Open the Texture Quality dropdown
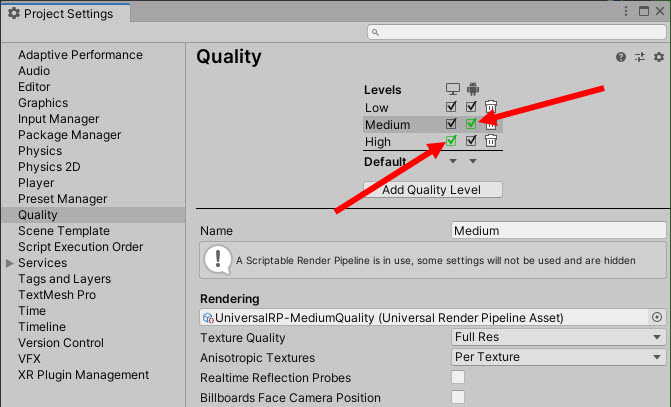671x407 pixels. coord(558,337)
